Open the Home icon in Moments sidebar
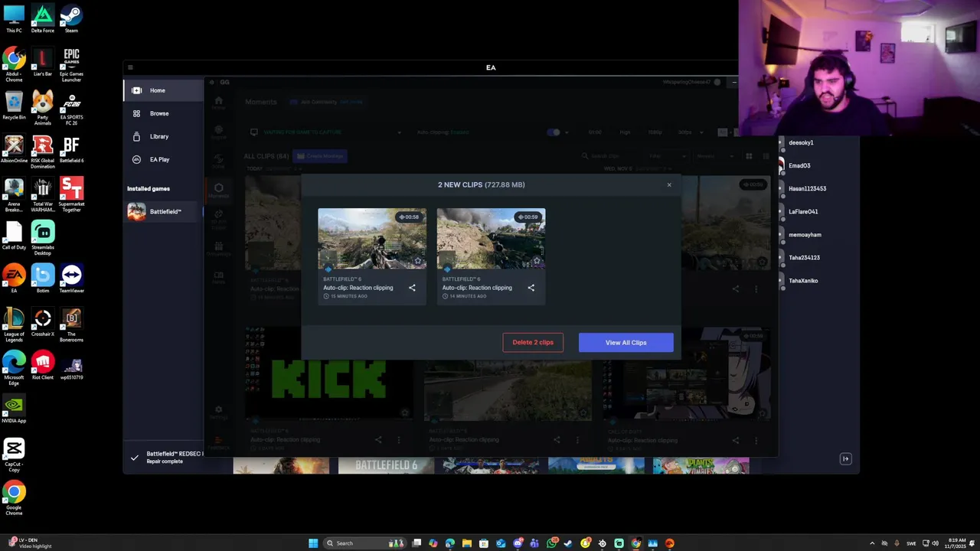980x551 pixels. tap(219, 102)
